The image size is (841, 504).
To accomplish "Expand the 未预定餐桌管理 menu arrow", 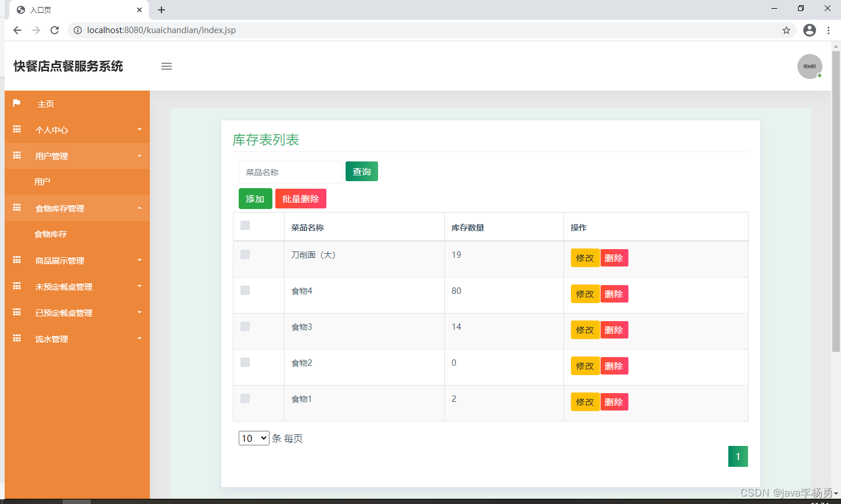I will [x=139, y=286].
